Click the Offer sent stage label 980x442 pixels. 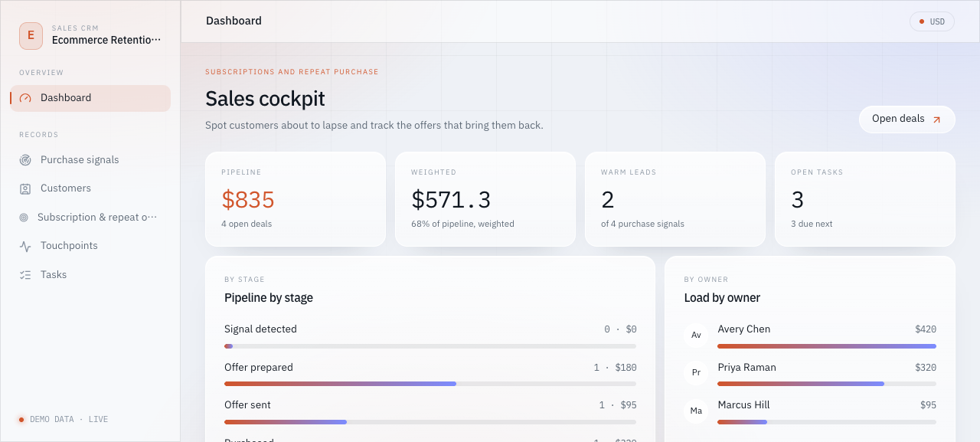tap(247, 405)
